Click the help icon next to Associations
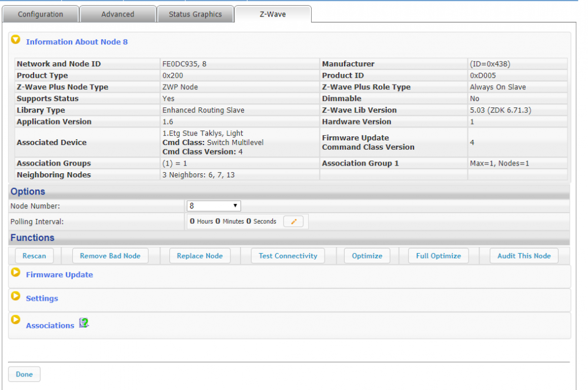The width and height of the screenshot is (588, 390). [x=83, y=322]
